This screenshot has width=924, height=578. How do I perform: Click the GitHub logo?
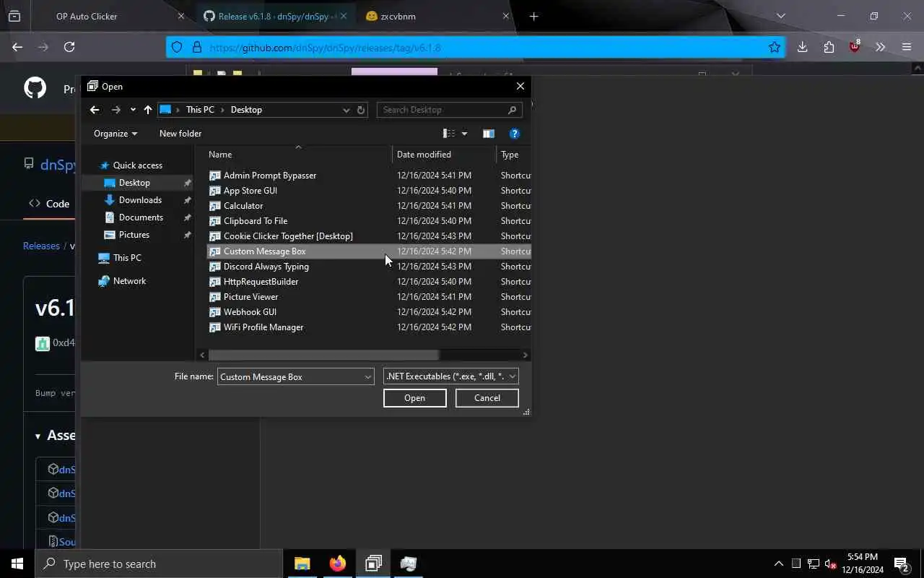point(35,88)
